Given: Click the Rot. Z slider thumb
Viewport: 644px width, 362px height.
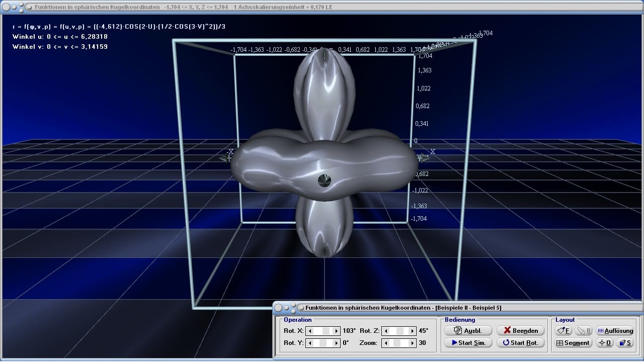Looking at the screenshot, I should click(400, 331).
